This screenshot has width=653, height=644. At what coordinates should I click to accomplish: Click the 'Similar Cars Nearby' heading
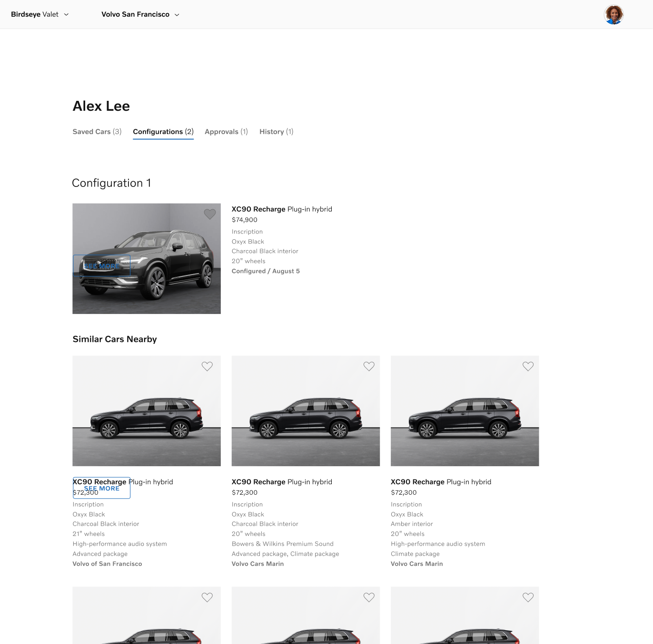click(x=115, y=339)
